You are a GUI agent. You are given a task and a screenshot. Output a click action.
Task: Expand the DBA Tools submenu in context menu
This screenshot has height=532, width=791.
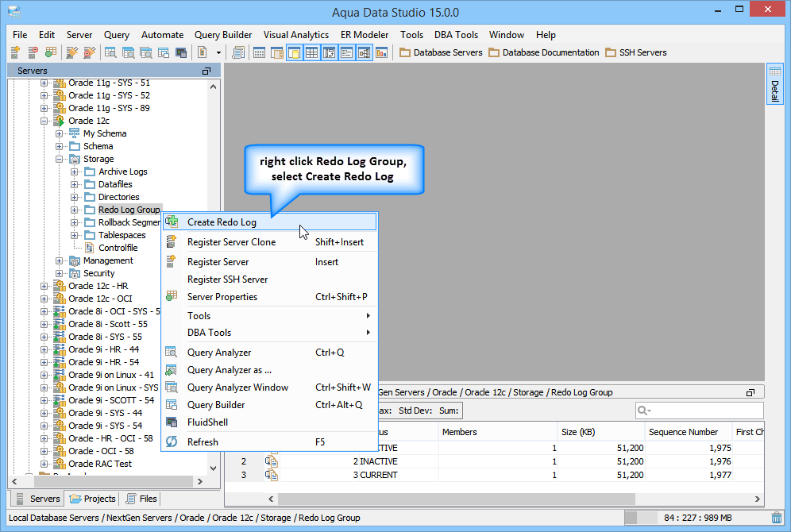click(x=269, y=333)
